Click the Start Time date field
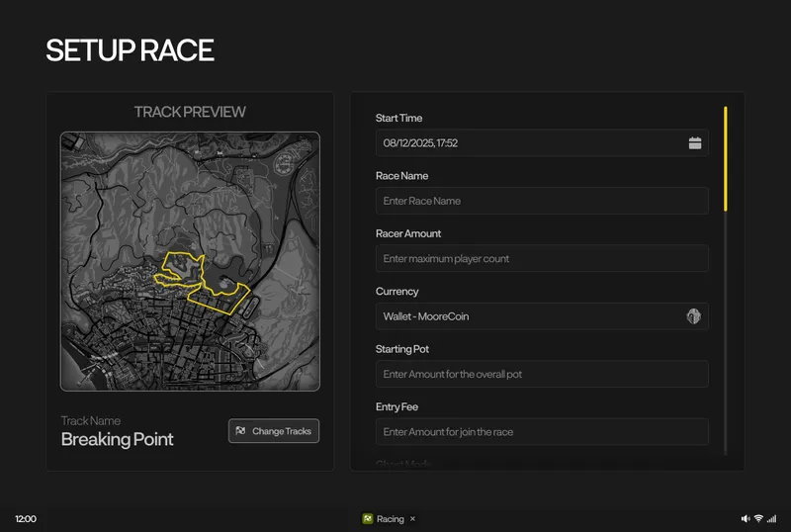The height and width of the screenshot is (532, 791). click(542, 142)
